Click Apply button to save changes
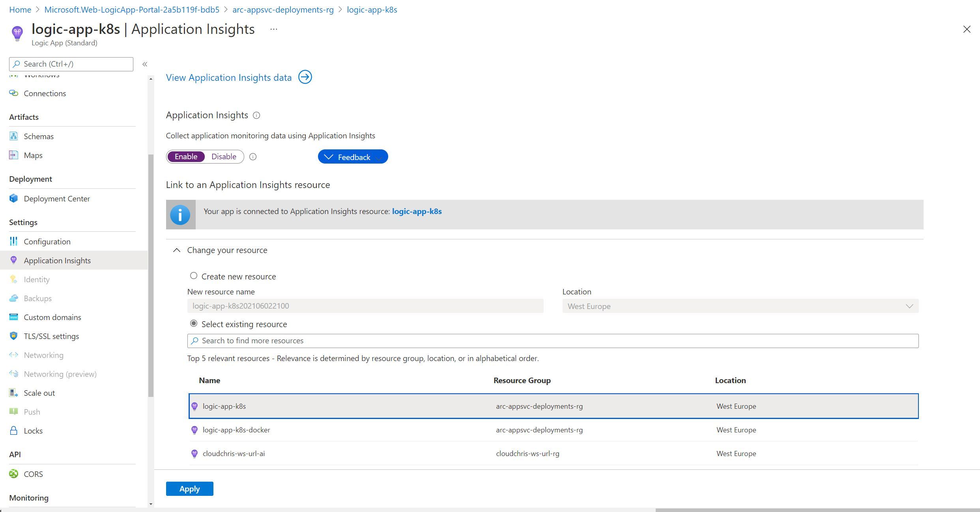 point(189,489)
